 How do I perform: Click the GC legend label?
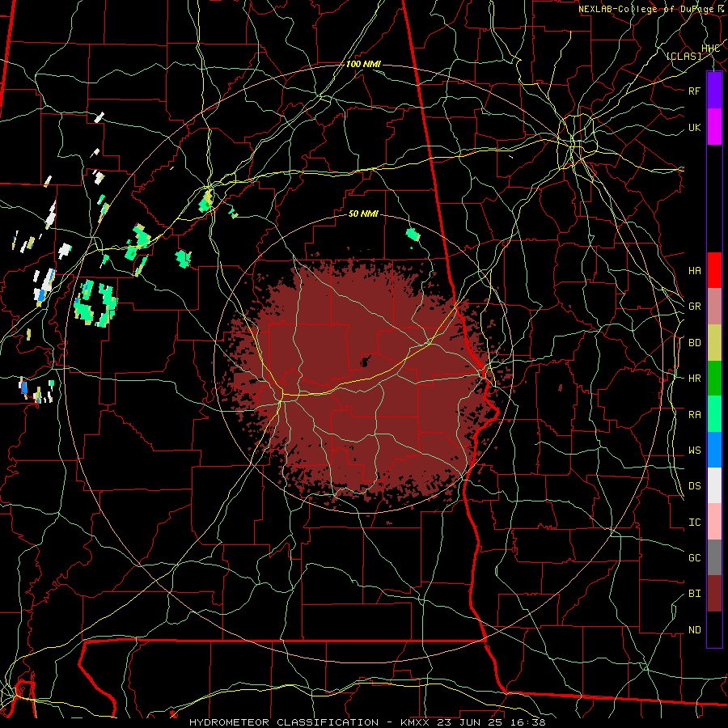(694, 558)
